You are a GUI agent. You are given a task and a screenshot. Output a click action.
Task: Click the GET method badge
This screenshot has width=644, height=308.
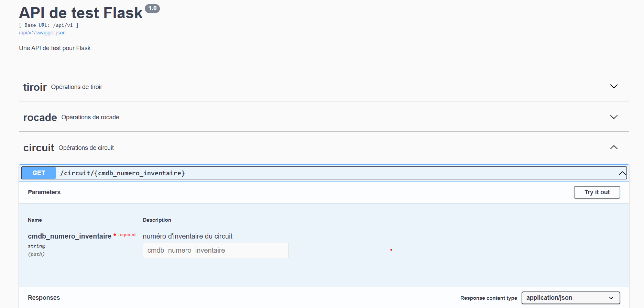point(39,173)
